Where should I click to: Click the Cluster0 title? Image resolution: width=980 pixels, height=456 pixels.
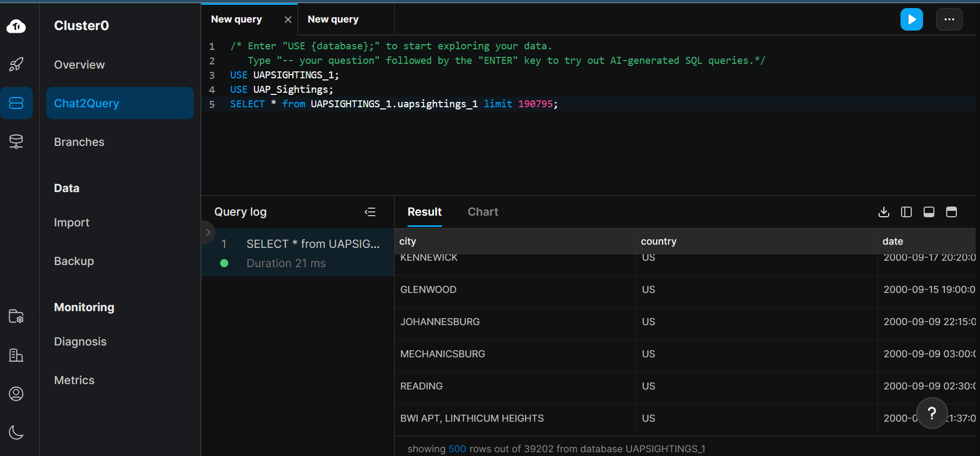click(82, 26)
